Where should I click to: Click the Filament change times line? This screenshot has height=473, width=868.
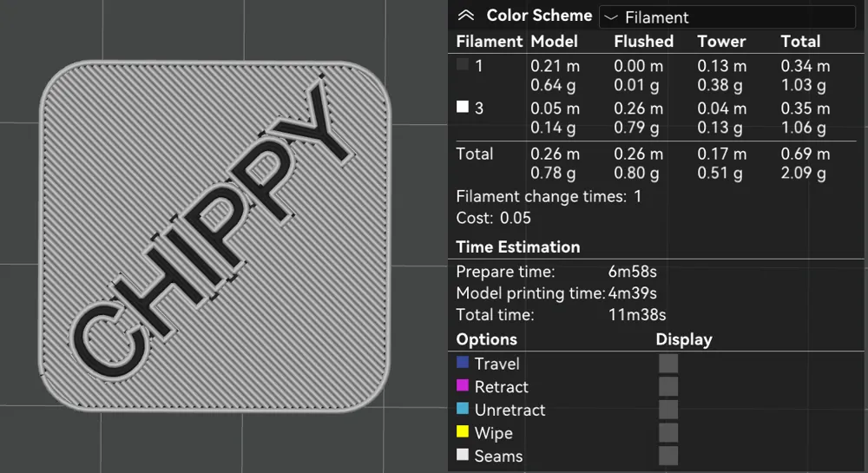(x=549, y=196)
